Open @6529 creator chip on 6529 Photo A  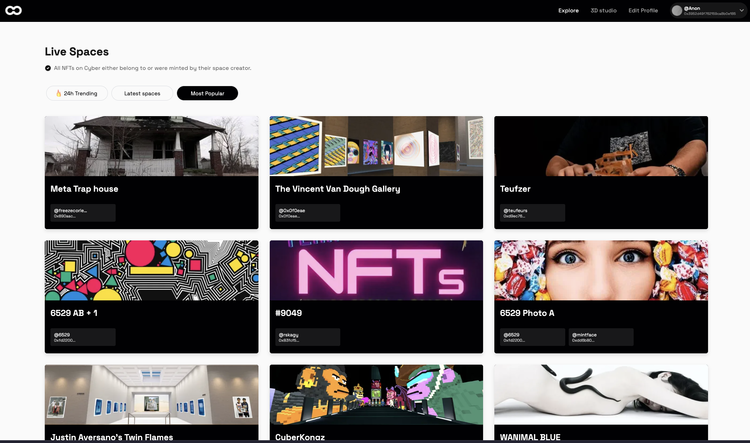pos(532,337)
